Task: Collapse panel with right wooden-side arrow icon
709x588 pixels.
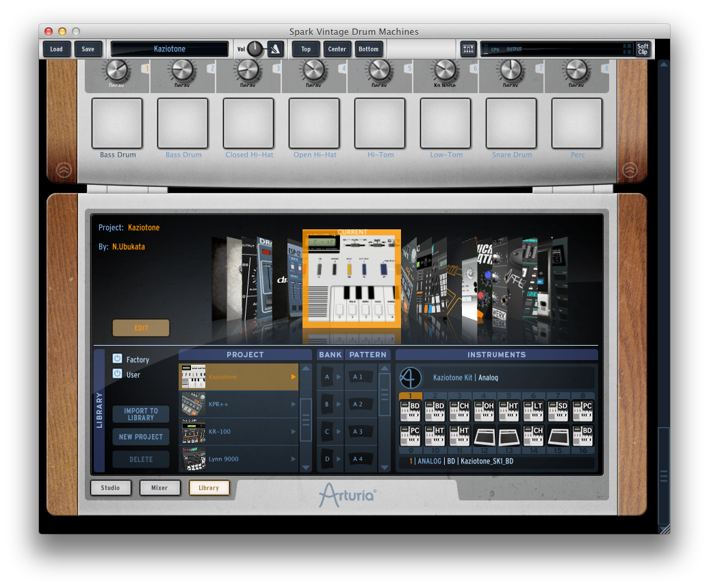Action: click(630, 170)
